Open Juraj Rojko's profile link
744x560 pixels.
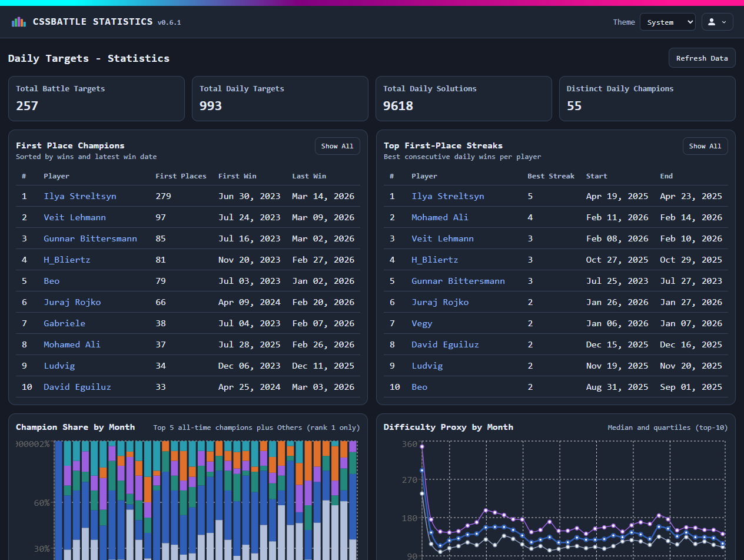coord(72,302)
